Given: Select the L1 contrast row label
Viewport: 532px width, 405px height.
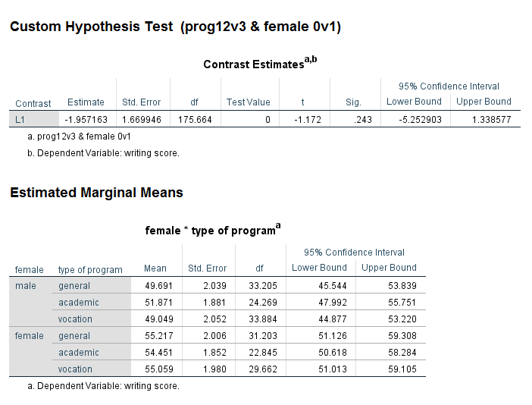Looking at the screenshot, I should tap(20, 120).
